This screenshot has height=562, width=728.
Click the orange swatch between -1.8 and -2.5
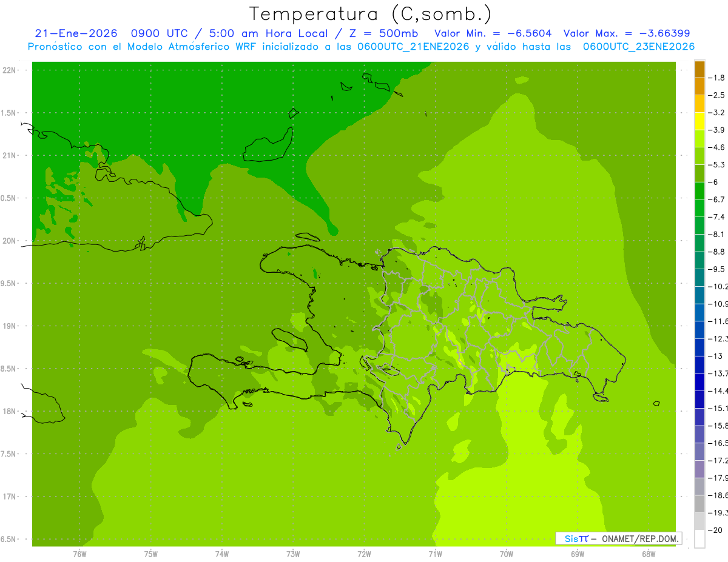(x=699, y=87)
